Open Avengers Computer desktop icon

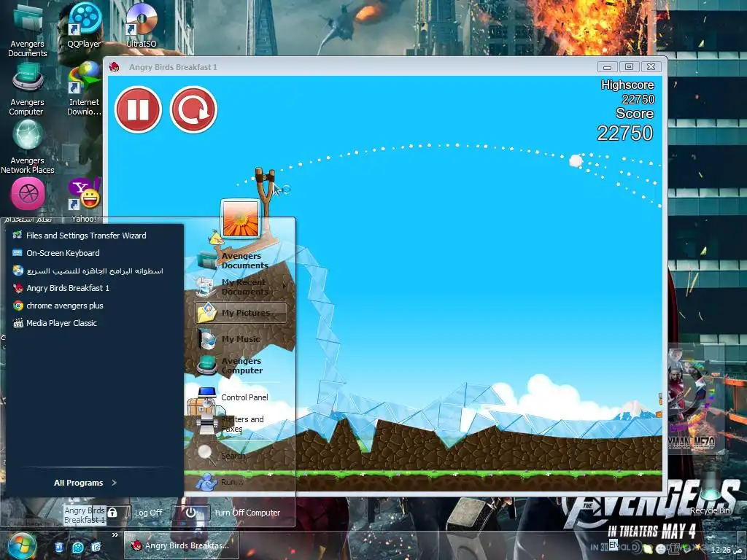pos(27,89)
